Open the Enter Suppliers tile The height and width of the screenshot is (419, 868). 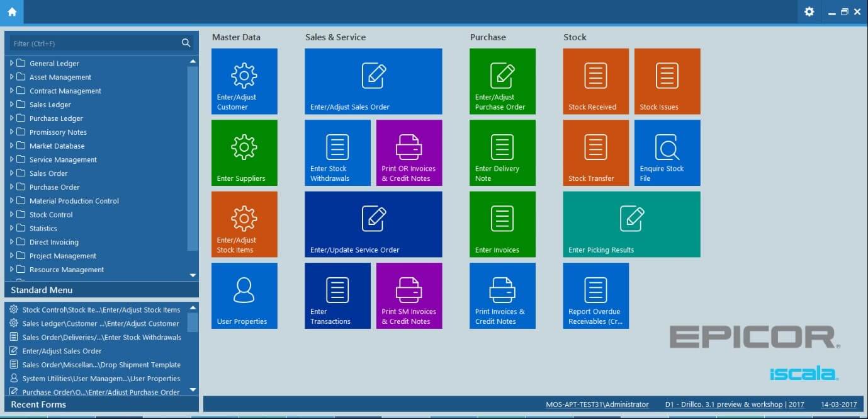pos(244,152)
